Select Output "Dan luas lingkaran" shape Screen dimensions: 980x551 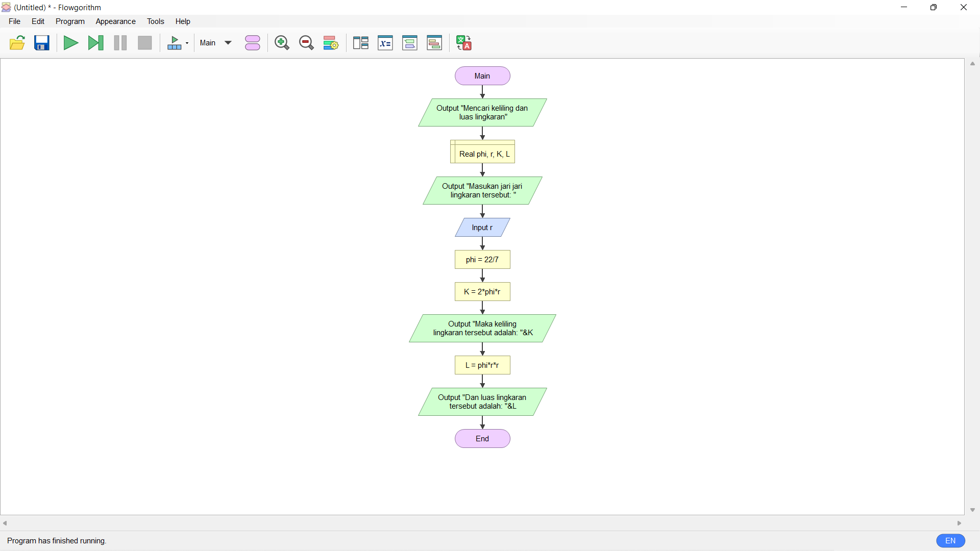pos(482,402)
